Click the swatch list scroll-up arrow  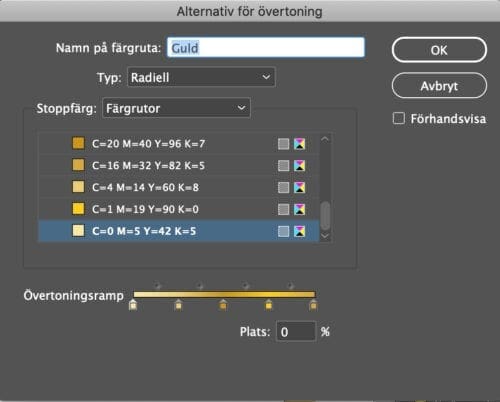pos(325,139)
